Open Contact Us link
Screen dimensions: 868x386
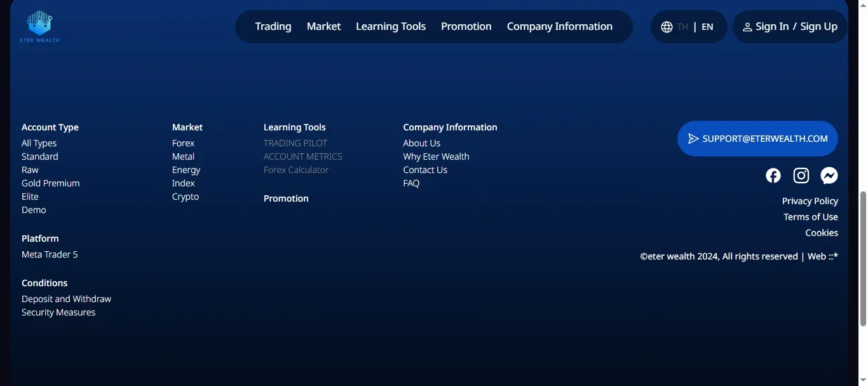tap(425, 170)
